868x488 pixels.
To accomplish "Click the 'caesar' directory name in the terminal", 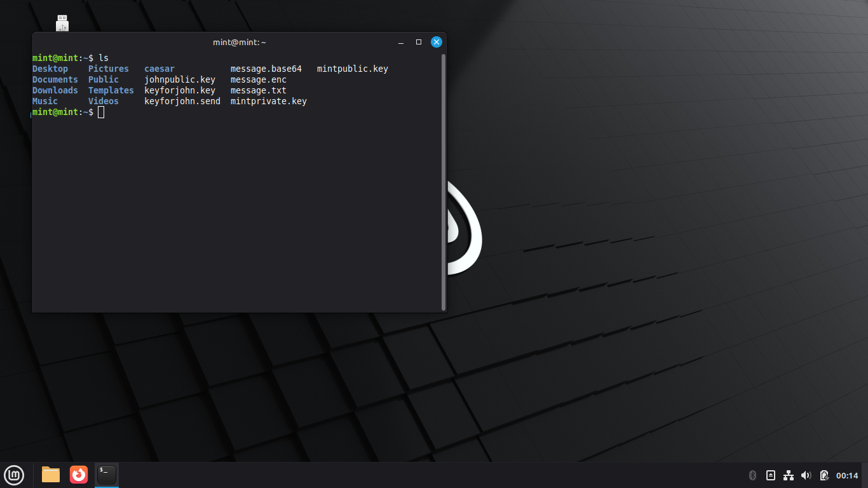I will [x=159, y=69].
